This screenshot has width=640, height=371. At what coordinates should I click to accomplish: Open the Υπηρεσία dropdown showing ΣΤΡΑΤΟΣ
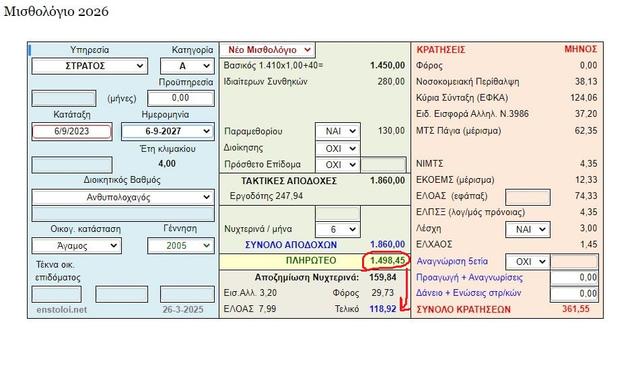89,66
